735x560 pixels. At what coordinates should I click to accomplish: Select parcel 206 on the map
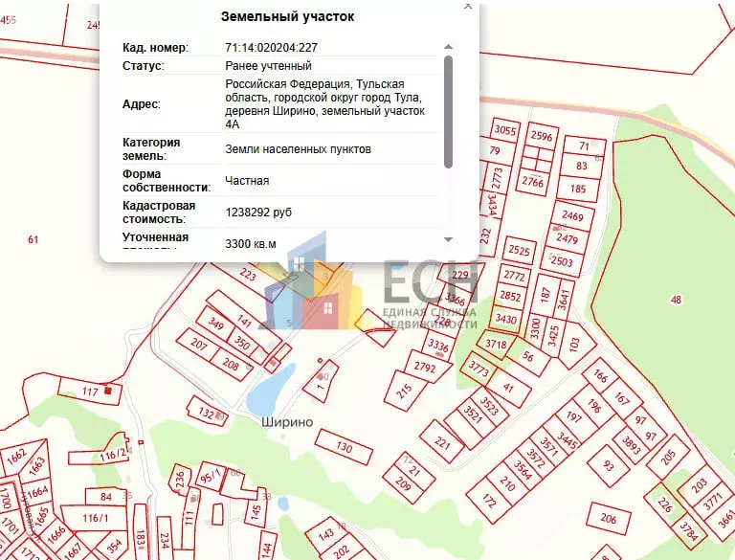tap(609, 518)
